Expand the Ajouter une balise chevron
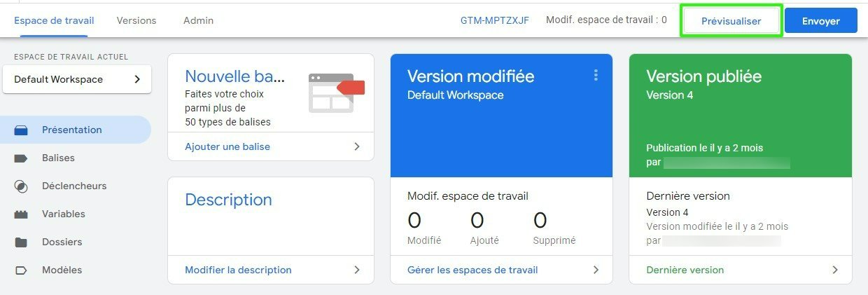The height and width of the screenshot is (295, 868). (x=357, y=146)
